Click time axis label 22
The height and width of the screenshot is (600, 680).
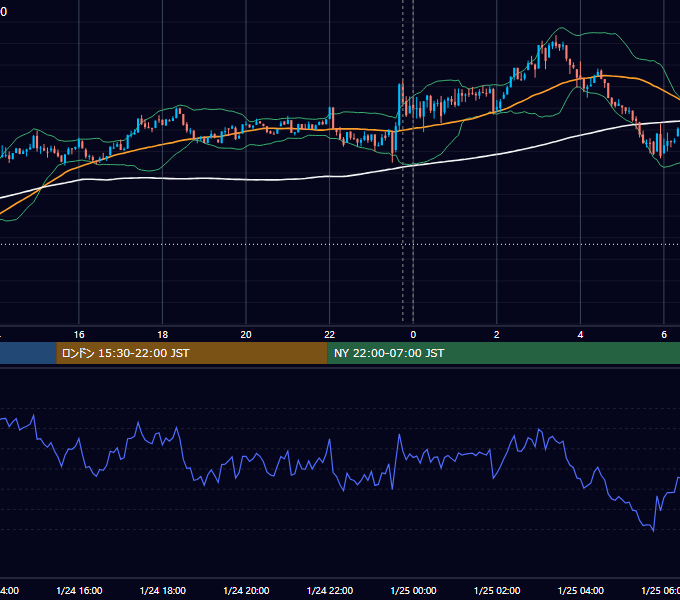pos(330,335)
